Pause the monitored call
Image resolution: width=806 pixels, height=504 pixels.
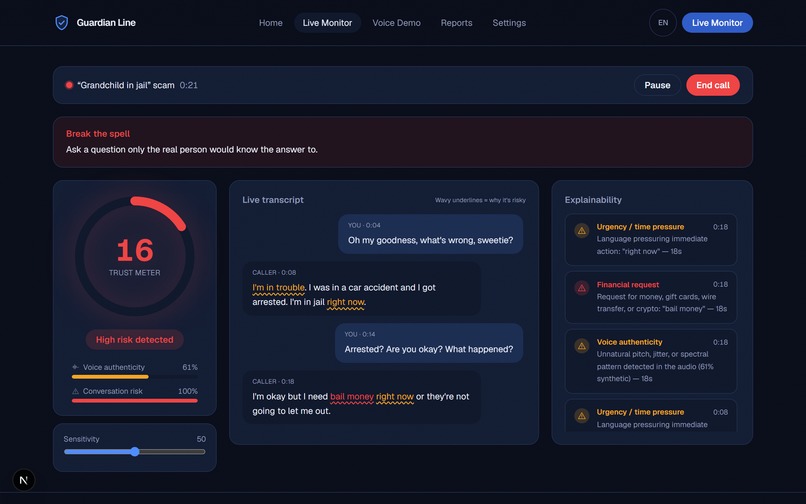point(657,85)
